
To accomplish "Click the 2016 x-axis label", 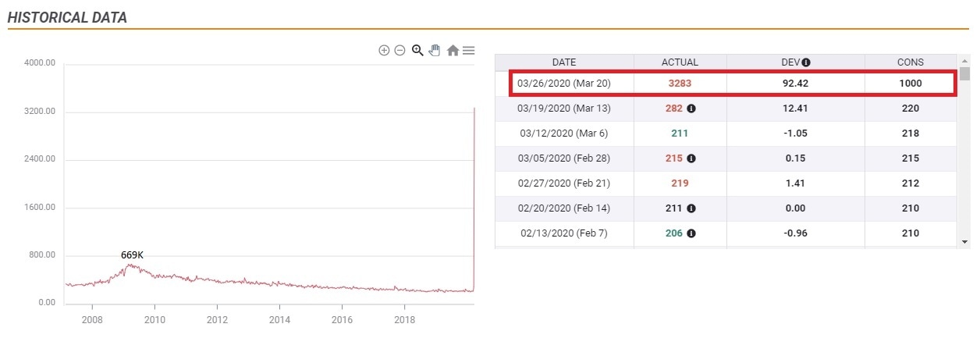I will (x=342, y=319).
